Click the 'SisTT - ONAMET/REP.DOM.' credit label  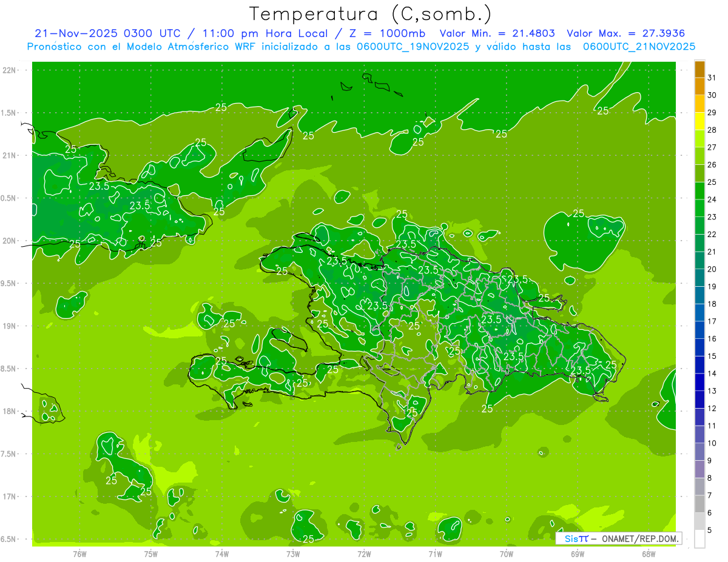coord(619,538)
